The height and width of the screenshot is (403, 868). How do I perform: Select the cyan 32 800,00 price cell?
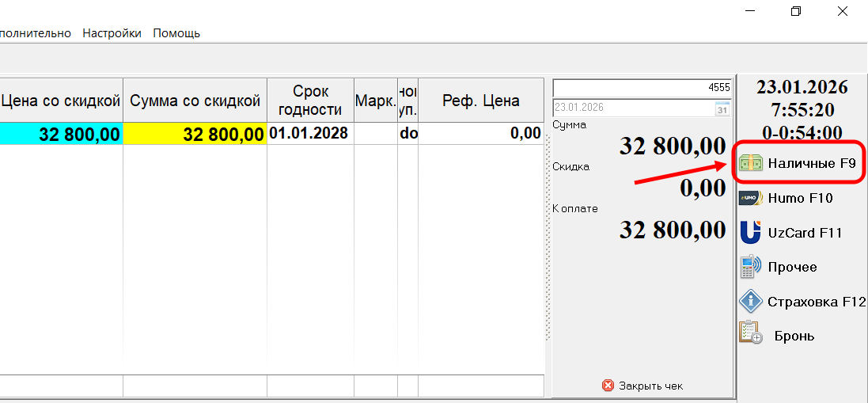click(x=61, y=134)
